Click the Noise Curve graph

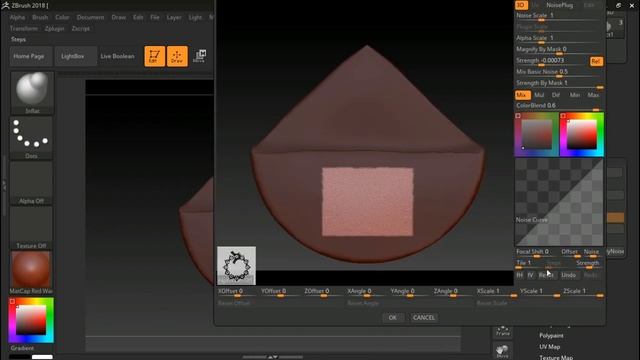click(559, 202)
